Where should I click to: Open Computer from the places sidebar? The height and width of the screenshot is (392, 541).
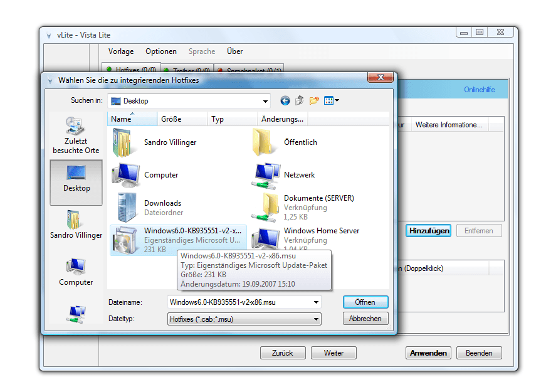click(76, 272)
